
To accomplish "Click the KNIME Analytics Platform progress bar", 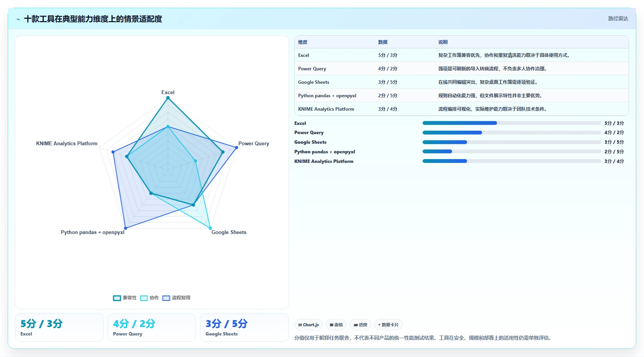I will click(x=512, y=161).
